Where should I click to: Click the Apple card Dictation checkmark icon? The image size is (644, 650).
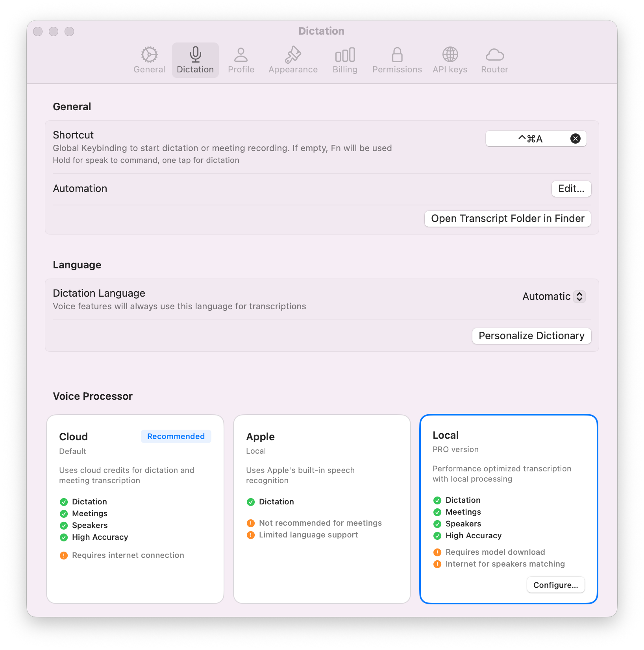(x=251, y=502)
